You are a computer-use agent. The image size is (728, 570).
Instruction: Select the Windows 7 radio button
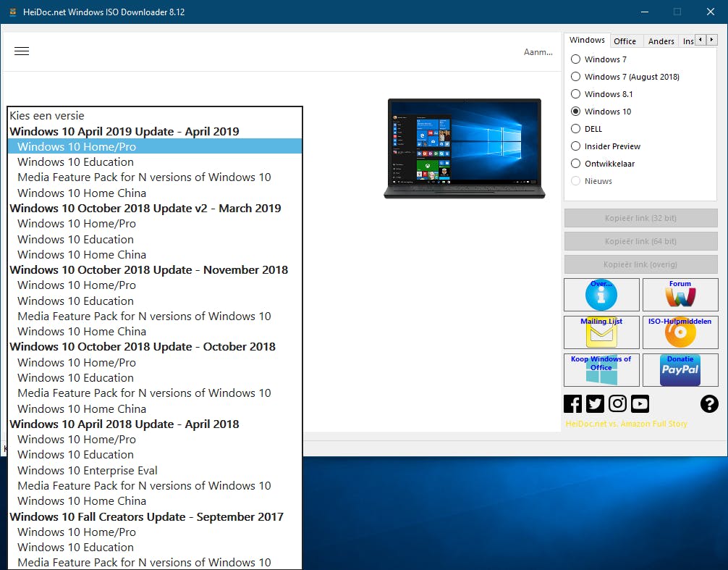click(576, 59)
